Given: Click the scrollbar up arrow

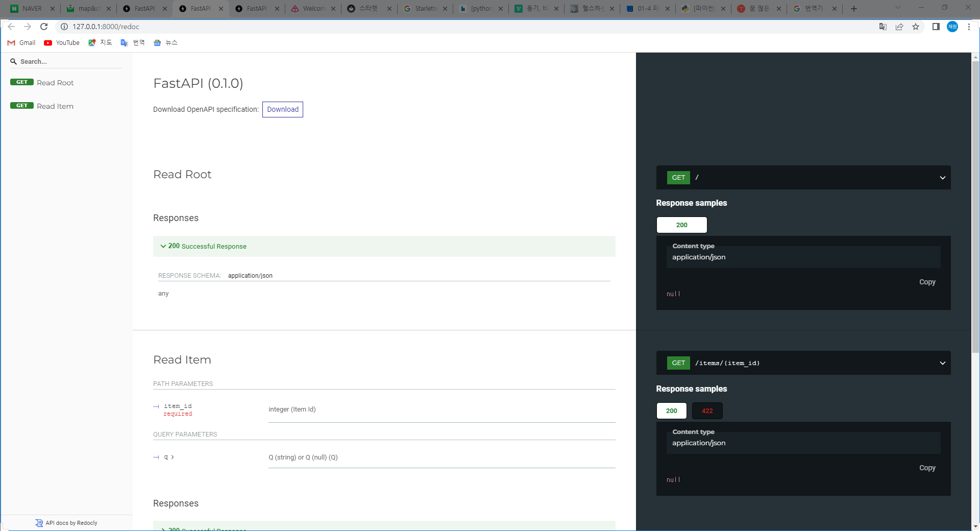Looking at the screenshot, I should [975, 57].
